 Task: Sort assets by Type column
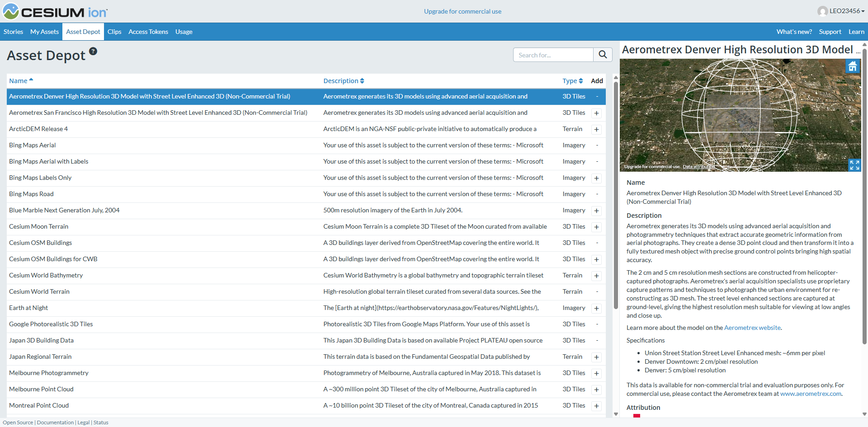click(x=573, y=81)
